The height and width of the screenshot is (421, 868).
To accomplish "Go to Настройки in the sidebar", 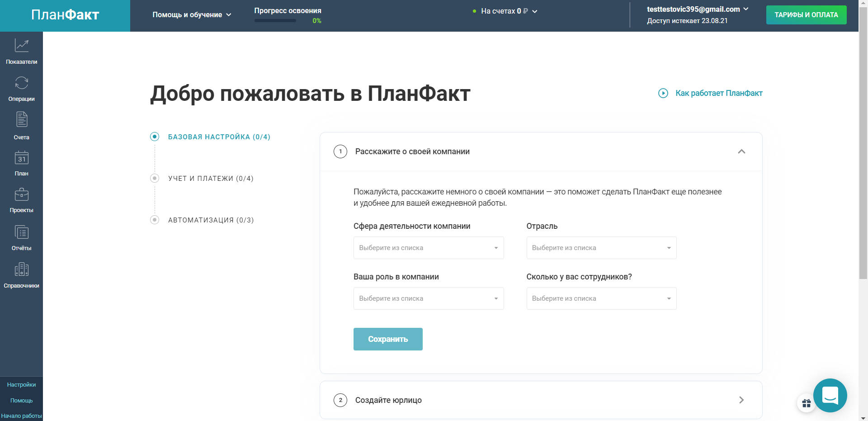I will pyautogui.click(x=22, y=385).
